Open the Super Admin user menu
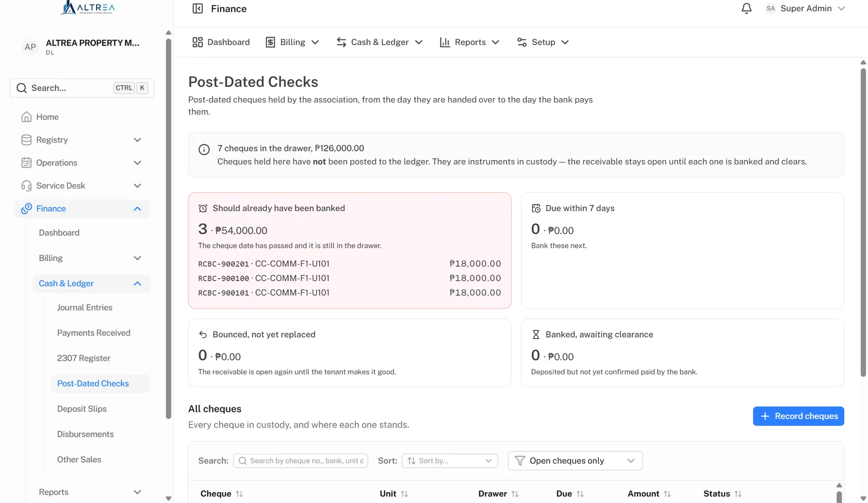The height and width of the screenshot is (503, 868). pos(805,9)
